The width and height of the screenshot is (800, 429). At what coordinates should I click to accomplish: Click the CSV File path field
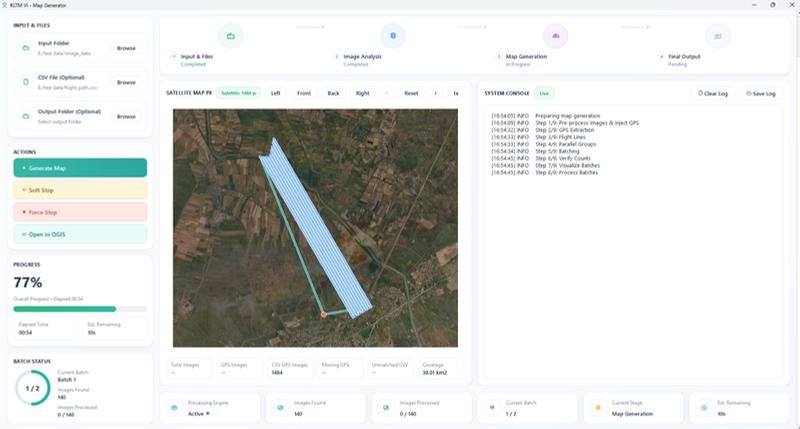67,88
